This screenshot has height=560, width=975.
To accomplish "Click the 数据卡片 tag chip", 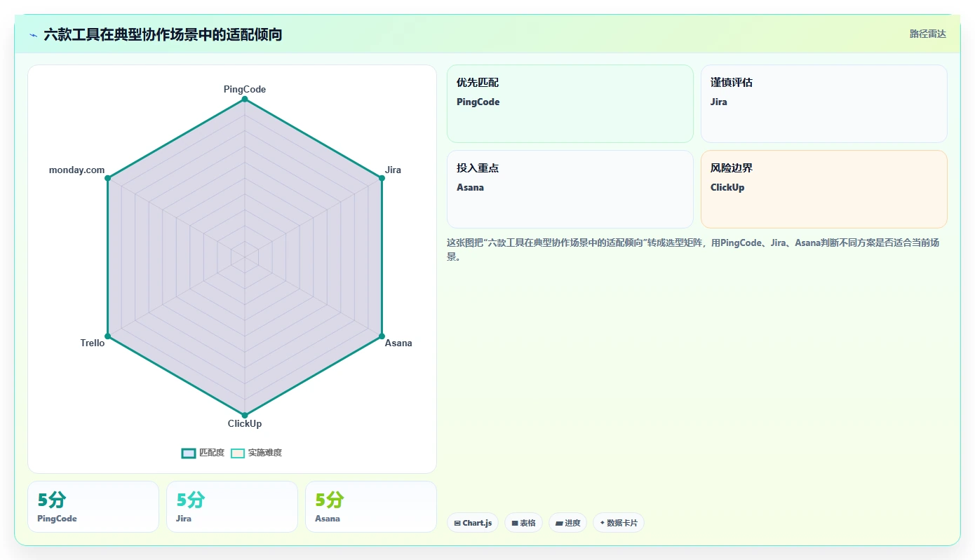I will click(618, 523).
